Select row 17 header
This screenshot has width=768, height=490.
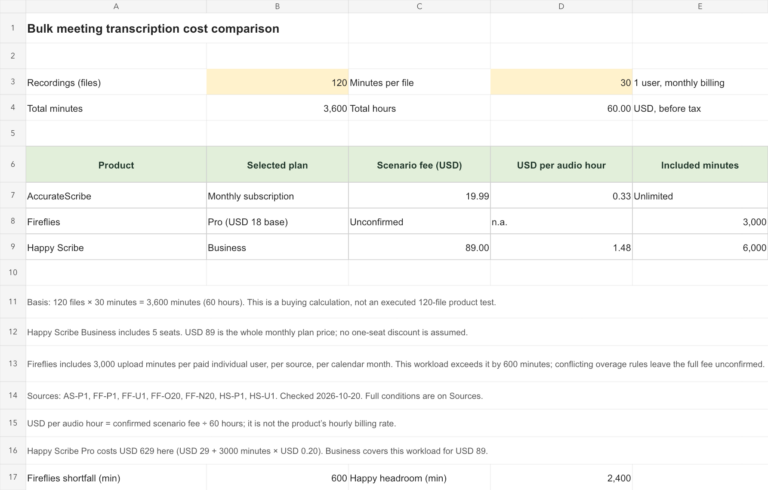pos(13,477)
